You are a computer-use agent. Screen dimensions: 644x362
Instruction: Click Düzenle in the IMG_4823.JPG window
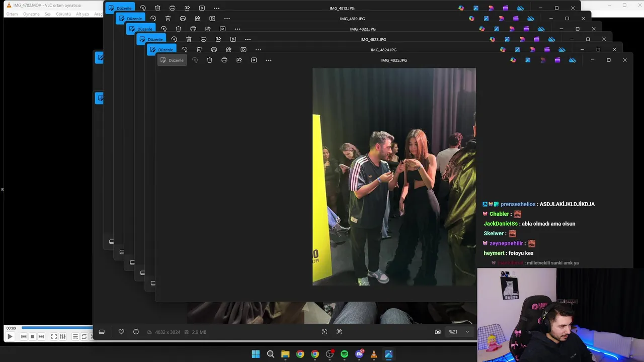[151, 39]
